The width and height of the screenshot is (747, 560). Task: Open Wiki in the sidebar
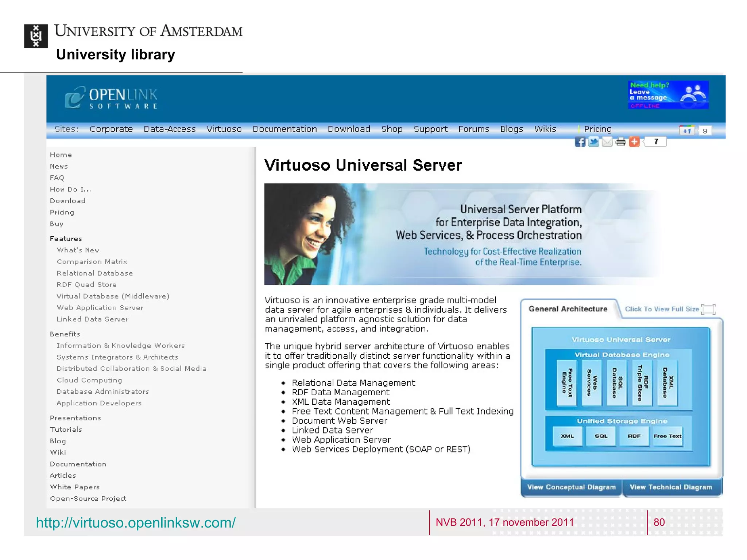point(58,452)
